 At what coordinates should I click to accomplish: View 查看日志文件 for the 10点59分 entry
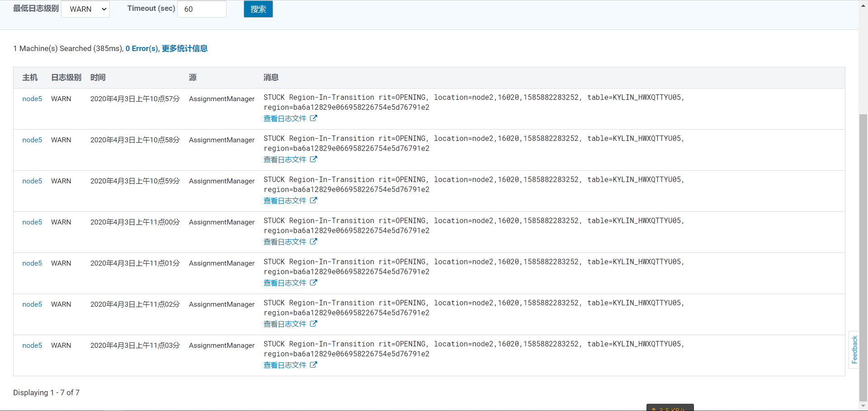[x=285, y=201]
